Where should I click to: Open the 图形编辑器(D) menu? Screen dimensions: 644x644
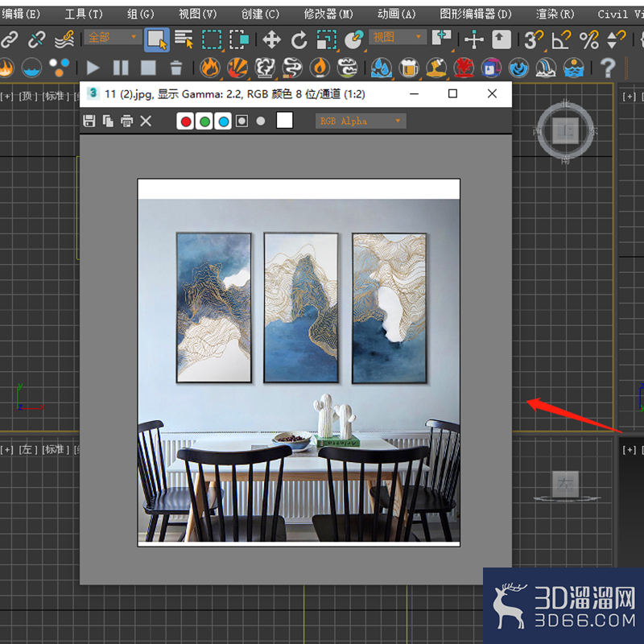(476, 14)
